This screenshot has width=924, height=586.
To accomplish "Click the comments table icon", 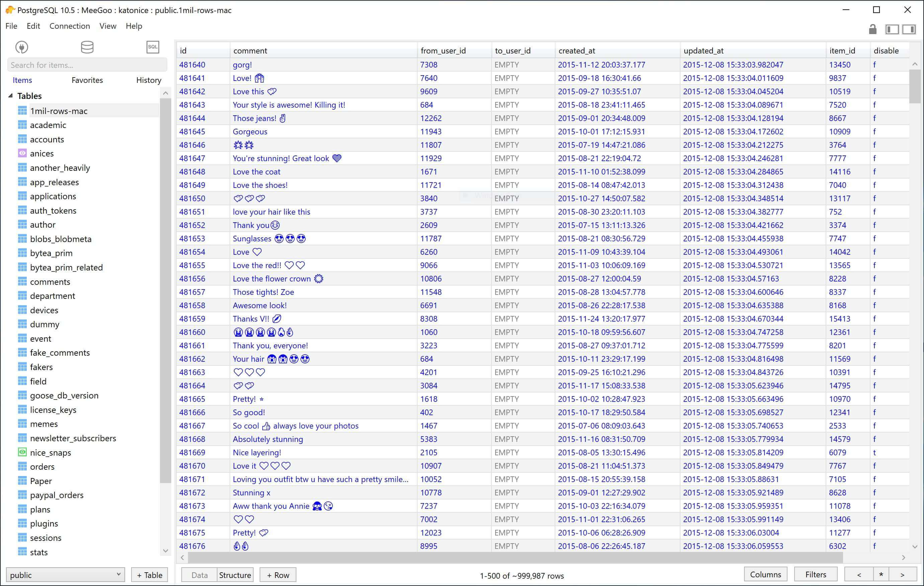I will pos(23,281).
